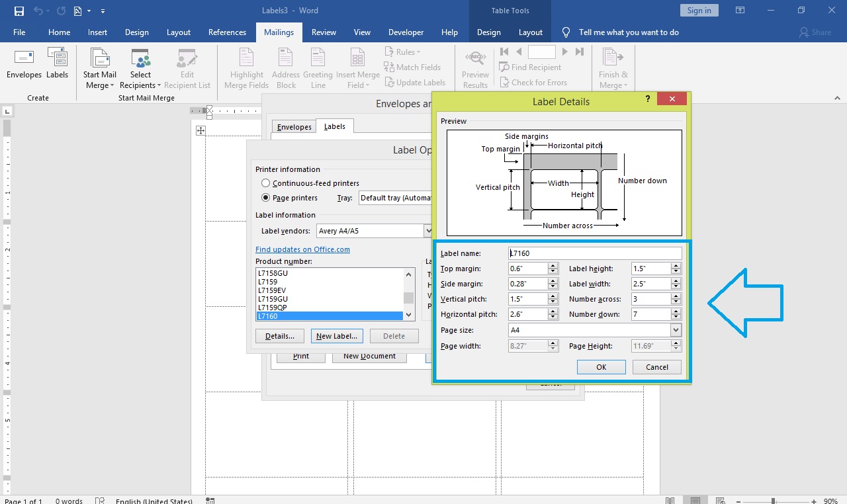
Task: Open Find updates on Office.com link
Action: tap(302, 249)
